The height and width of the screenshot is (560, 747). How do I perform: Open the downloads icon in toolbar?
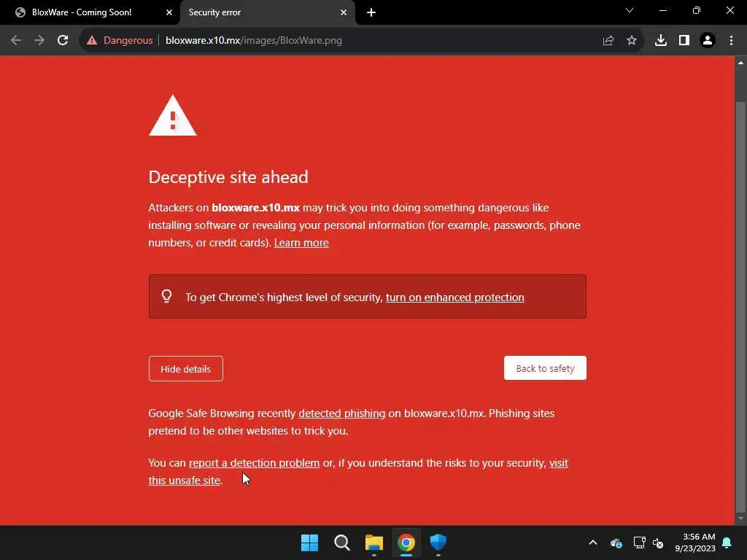[661, 41]
